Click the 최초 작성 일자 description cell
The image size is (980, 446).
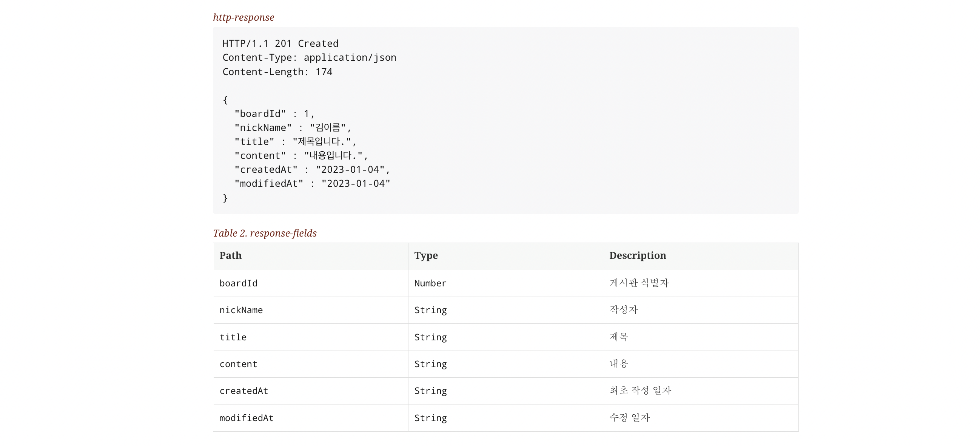pyautogui.click(x=640, y=391)
